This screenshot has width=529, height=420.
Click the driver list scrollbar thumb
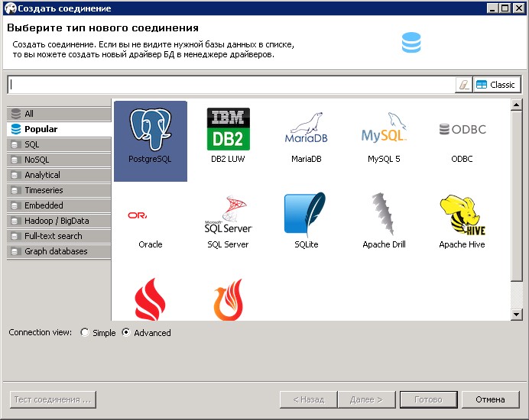516,196
